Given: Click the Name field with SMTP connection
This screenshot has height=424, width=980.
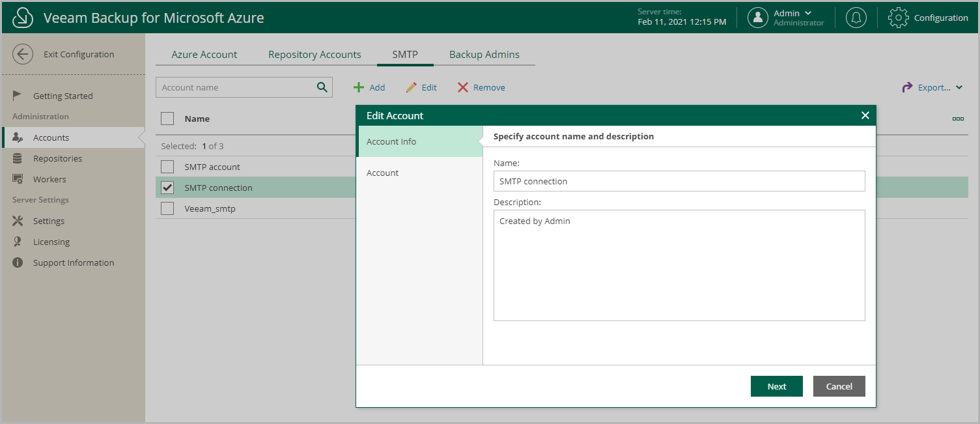Looking at the screenshot, I should tap(679, 181).
